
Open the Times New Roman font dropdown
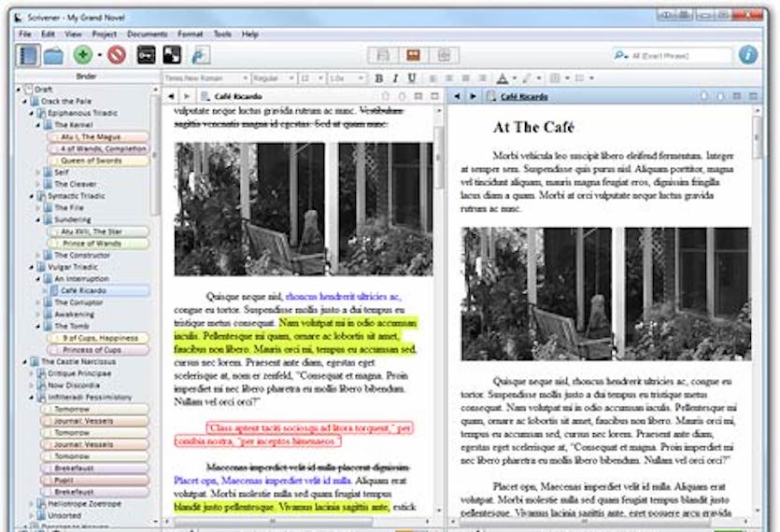click(206, 78)
